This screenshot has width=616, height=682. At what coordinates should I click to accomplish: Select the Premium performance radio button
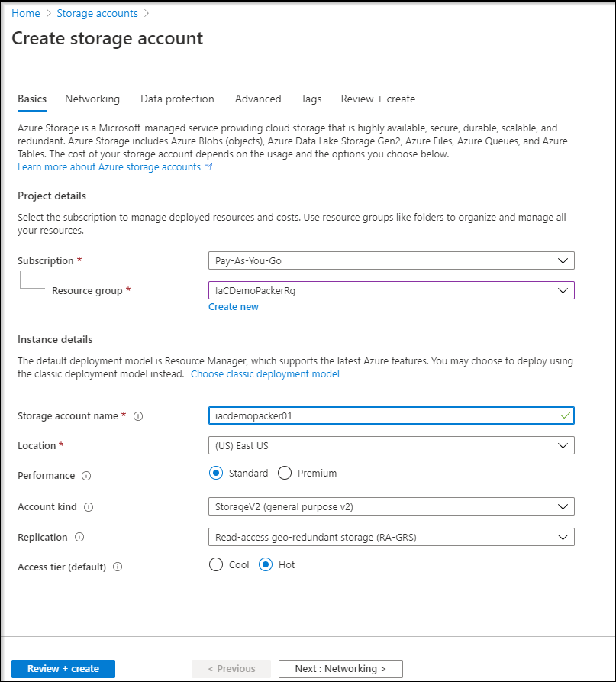pos(285,473)
